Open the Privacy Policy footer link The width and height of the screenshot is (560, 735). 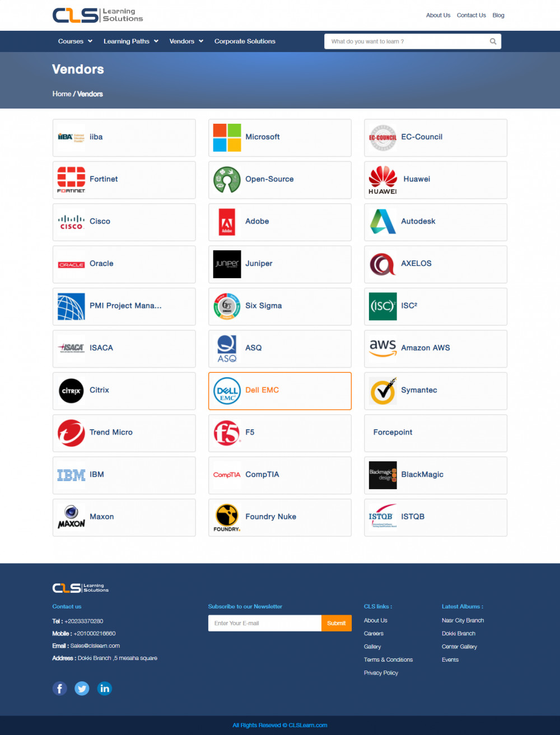pyautogui.click(x=381, y=673)
